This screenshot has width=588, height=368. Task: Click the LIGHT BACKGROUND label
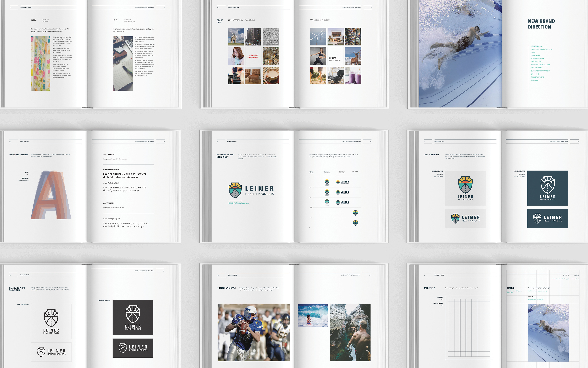coord(437,171)
